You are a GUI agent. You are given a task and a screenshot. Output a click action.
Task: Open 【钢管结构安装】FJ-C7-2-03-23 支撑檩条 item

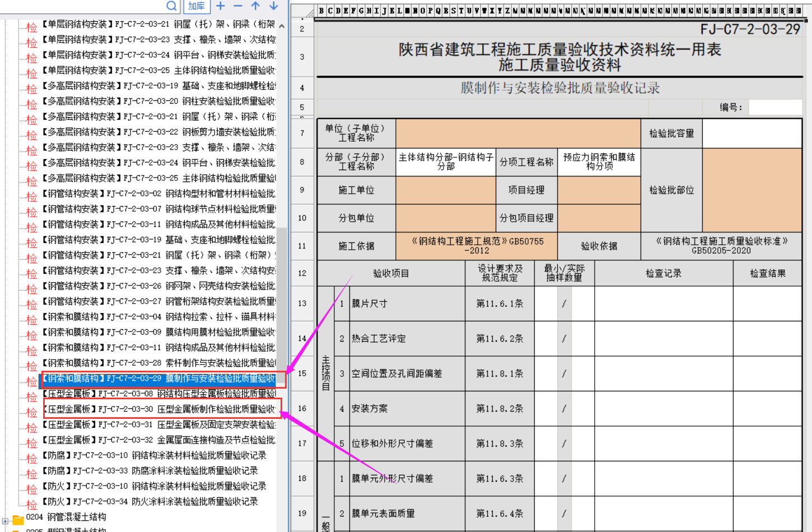(158, 270)
